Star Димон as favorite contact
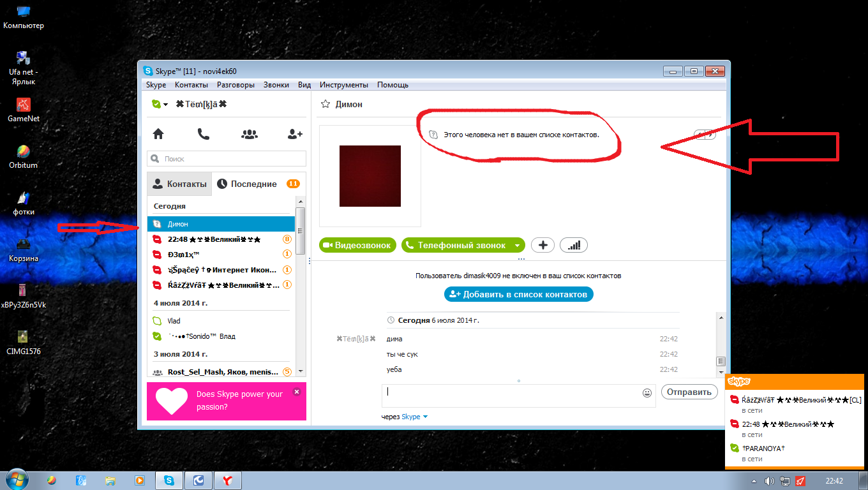This screenshot has height=490, width=868. coord(325,104)
